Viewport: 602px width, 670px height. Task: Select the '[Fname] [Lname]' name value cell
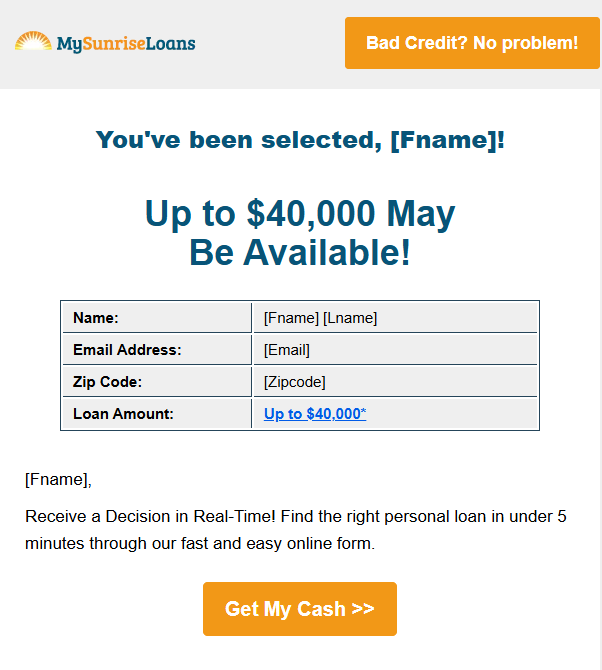(x=320, y=318)
